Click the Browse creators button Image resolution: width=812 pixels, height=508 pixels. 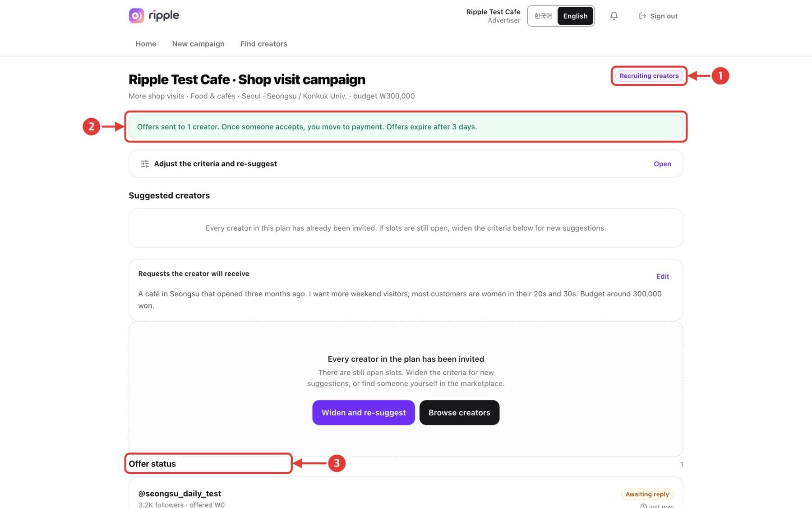click(x=459, y=412)
